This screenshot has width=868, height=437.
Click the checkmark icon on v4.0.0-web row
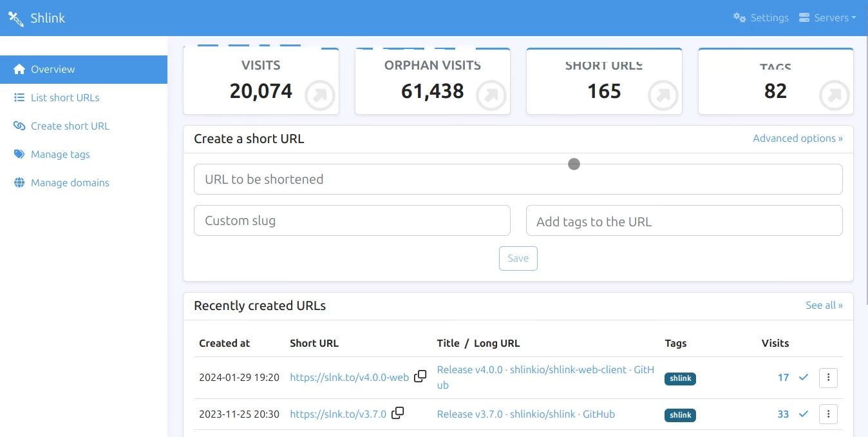click(x=804, y=378)
